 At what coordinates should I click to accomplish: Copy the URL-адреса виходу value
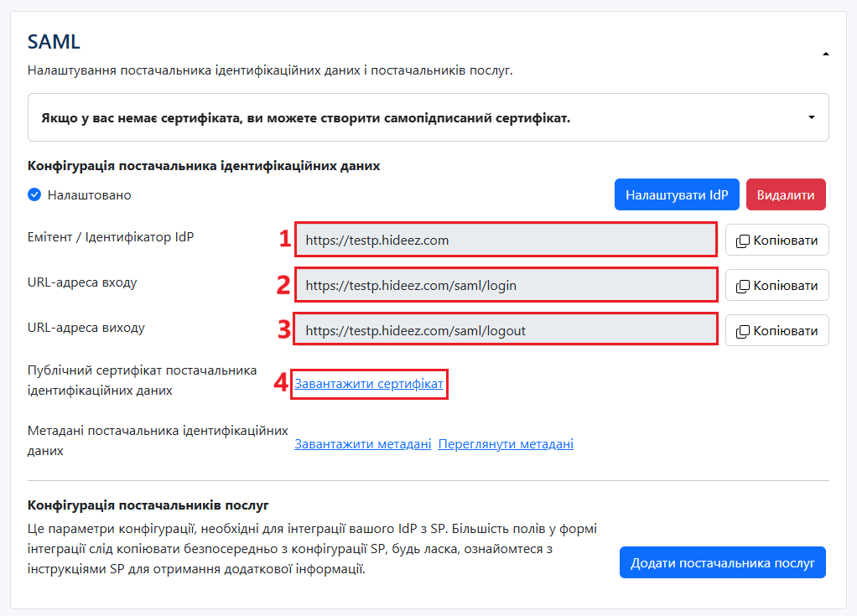(776, 330)
